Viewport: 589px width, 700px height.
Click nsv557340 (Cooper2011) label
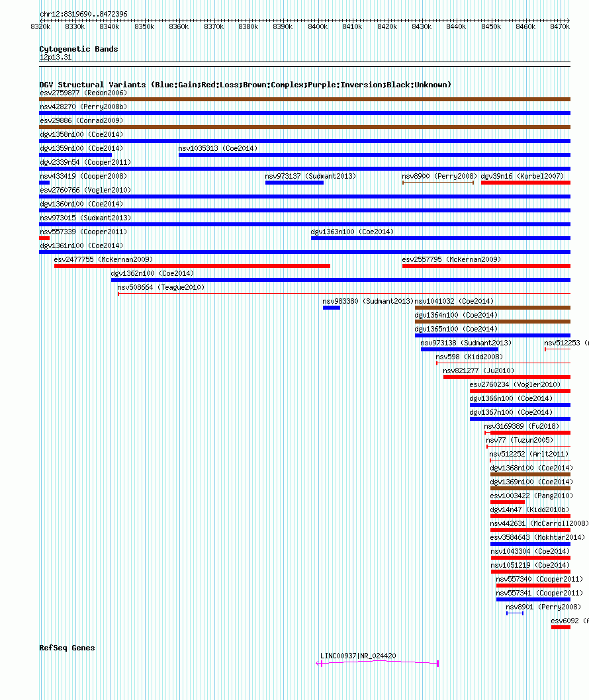pyautogui.click(x=539, y=579)
